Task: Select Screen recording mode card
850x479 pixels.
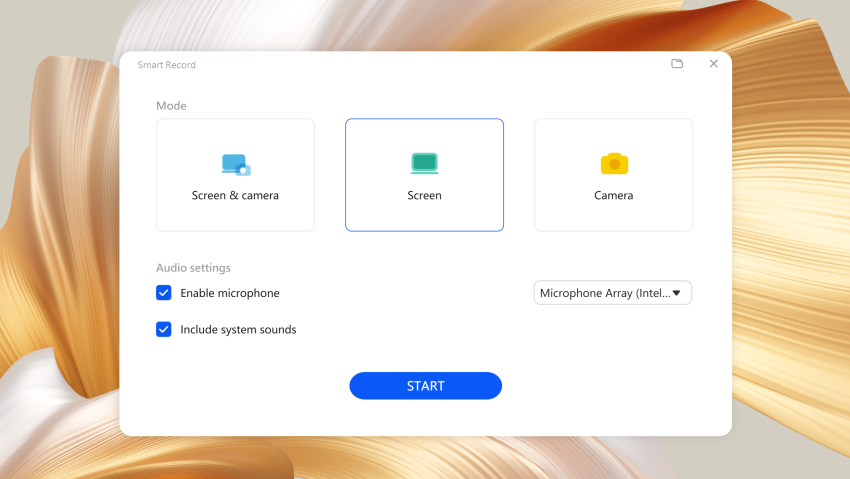Action: [x=424, y=175]
